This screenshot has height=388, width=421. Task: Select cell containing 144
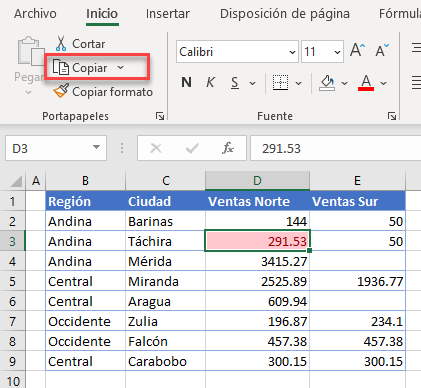[x=258, y=221]
